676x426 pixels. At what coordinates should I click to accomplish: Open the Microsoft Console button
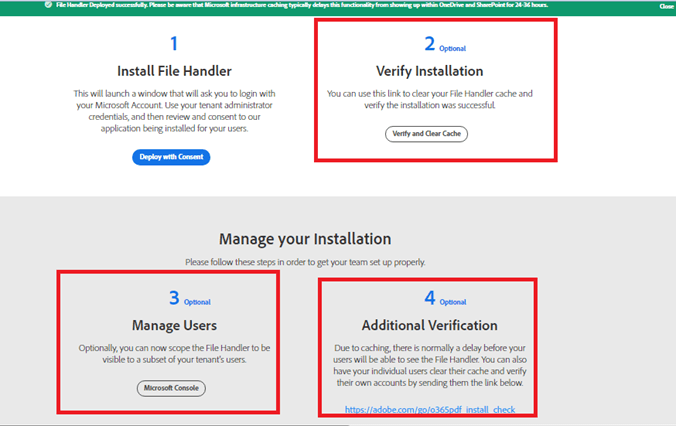point(171,388)
